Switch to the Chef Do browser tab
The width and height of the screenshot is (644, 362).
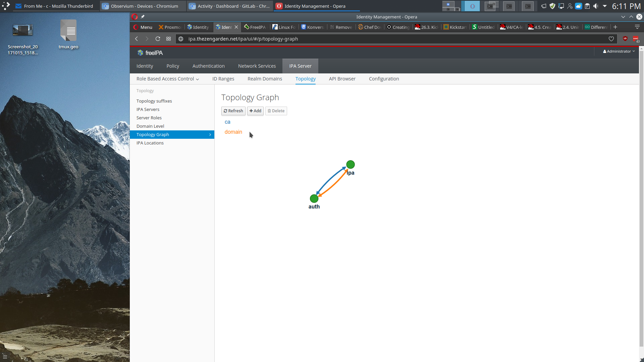pos(369,27)
